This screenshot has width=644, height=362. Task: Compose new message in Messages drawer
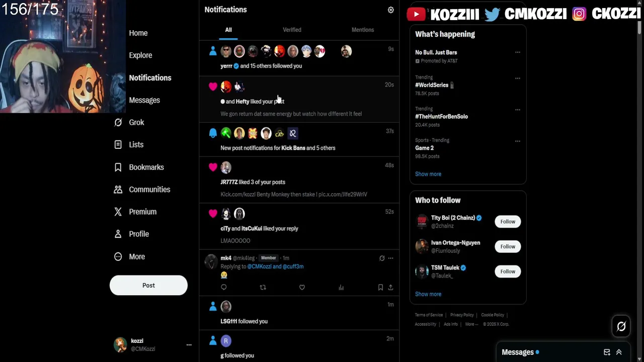(x=607, y=352)
